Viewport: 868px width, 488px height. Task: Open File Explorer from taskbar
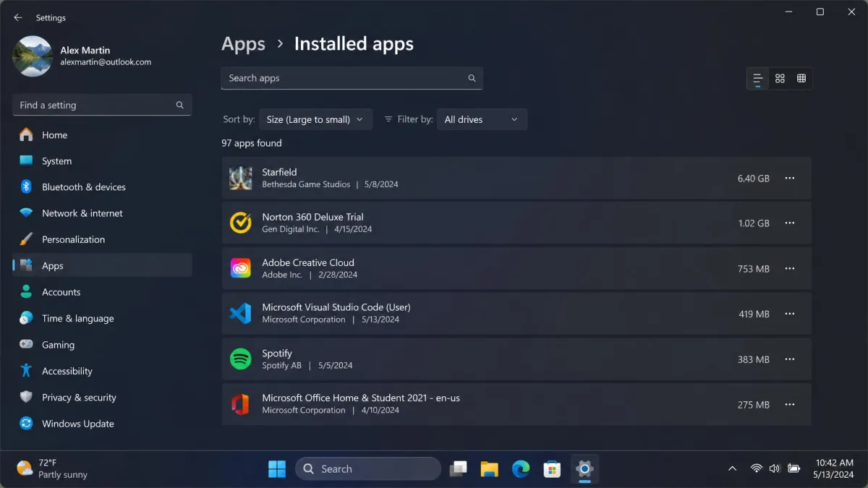(x=490, y=468)
